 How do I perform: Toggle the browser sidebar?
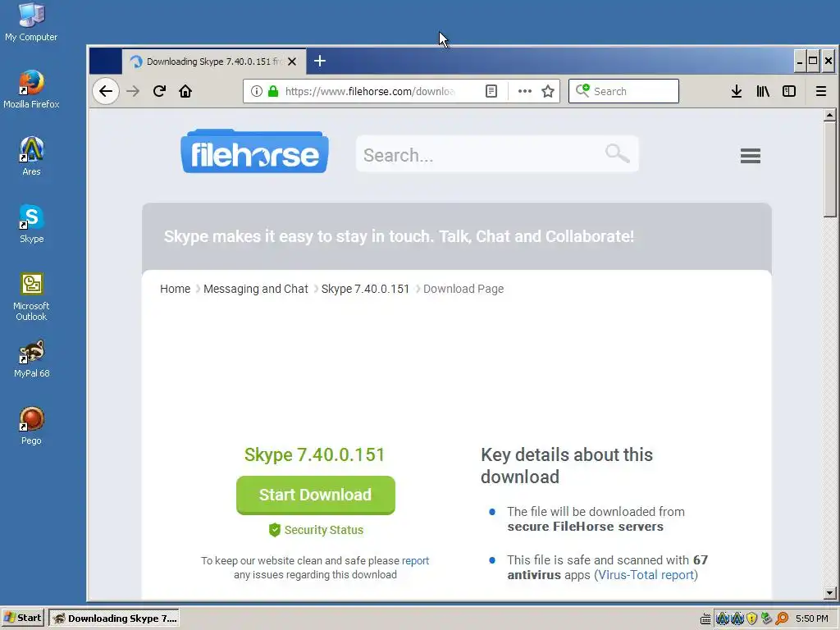click(789, 91)
